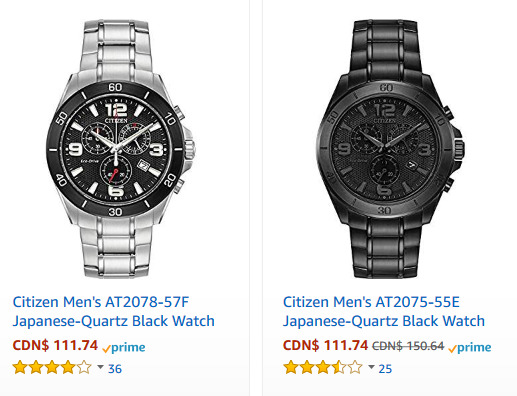Click the four-star rating under the AT2078-57F watch
This screenshot has height=396, width=517.
(52, 368)
